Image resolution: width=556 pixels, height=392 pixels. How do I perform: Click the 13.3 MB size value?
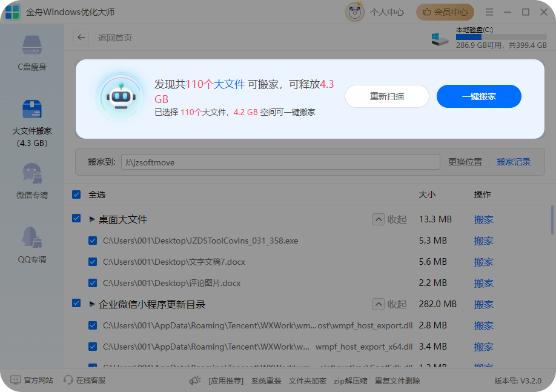point(435,219)
